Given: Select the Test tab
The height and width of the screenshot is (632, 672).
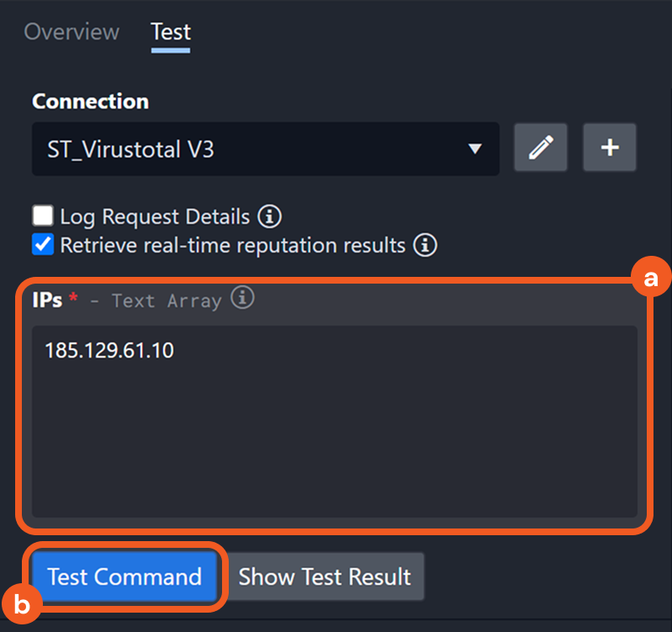Looking at the screenshot, I should (171, 32).
